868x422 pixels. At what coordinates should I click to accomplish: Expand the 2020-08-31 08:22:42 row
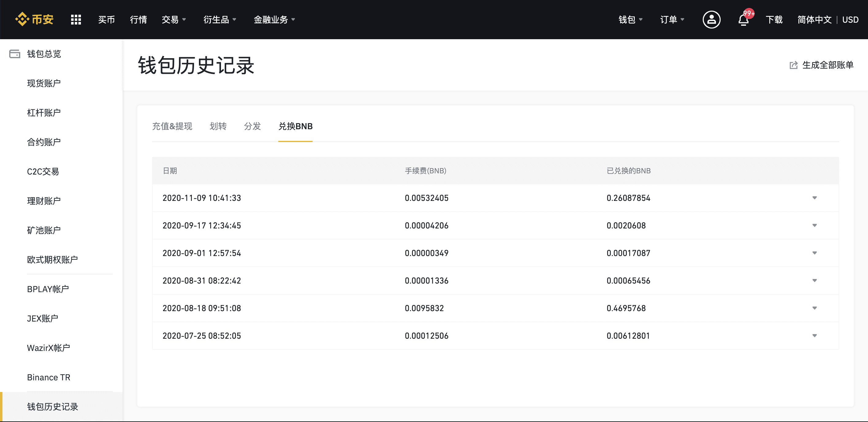[814, 281]
